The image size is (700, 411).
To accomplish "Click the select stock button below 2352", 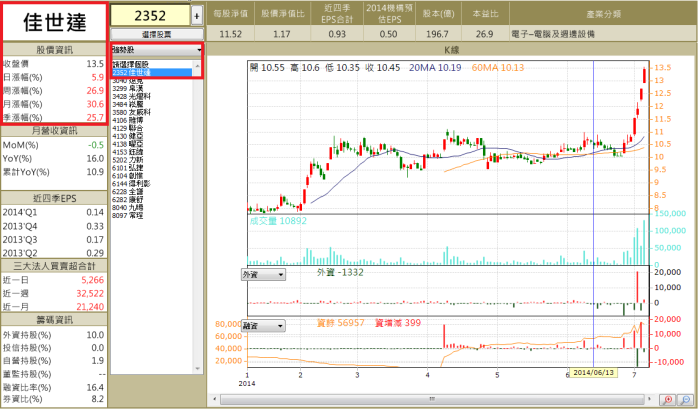I will click(x=157, y=34).
